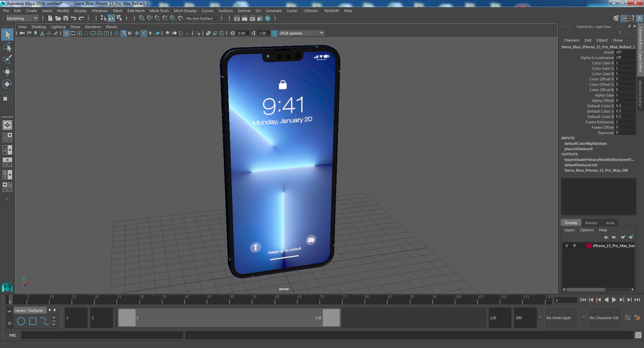Switch to the Anim layer tab
Screen dimensions: 644x348
[610, 223]
